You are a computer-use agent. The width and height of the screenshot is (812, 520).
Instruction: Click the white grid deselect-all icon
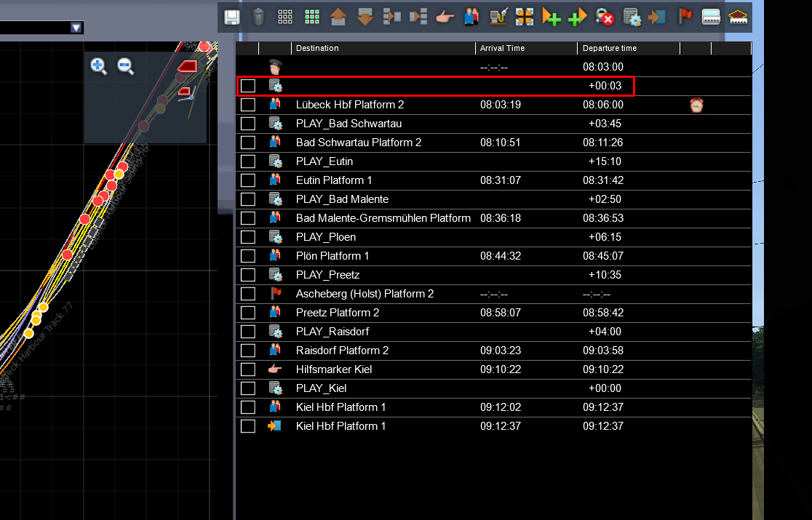coord(285,17)
